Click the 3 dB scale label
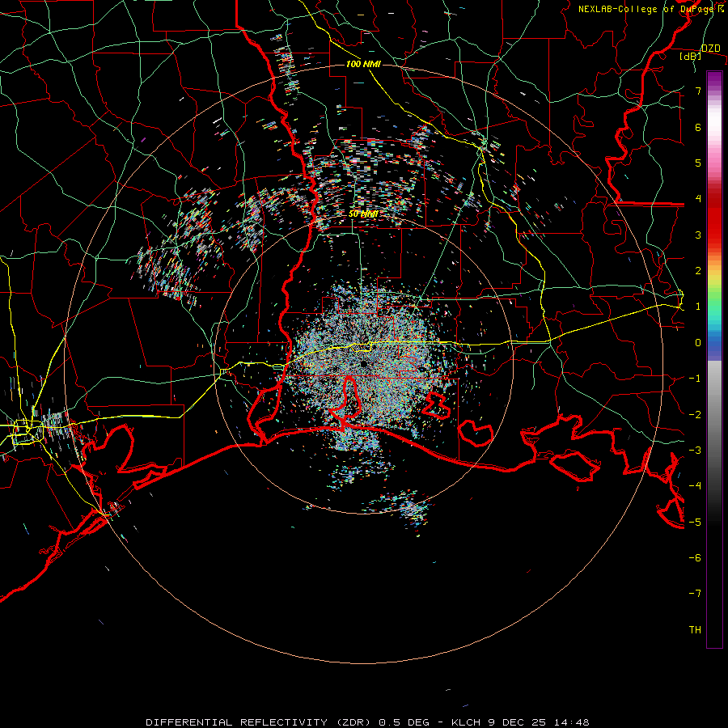Screen dimensions: 728x728 pyautogui.click(x=698, y=235)
